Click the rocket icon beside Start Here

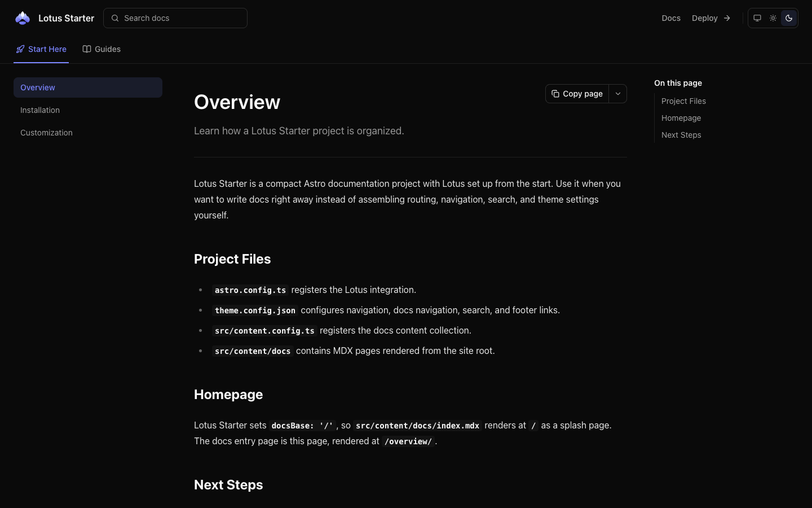(x=20, y=49)
